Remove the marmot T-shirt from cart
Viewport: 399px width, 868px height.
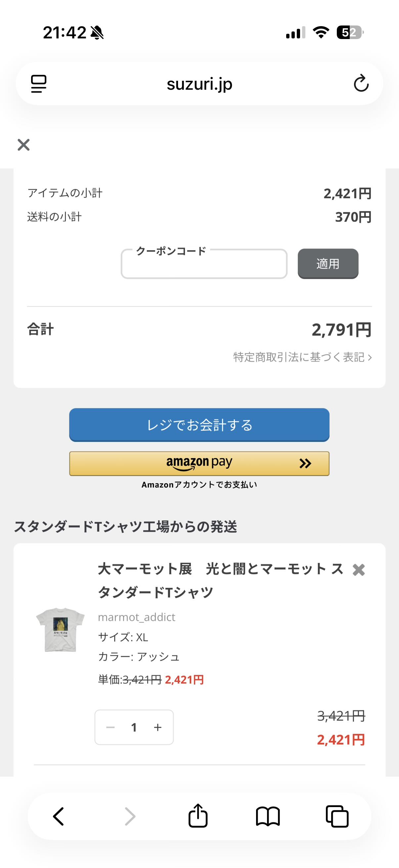359,570
